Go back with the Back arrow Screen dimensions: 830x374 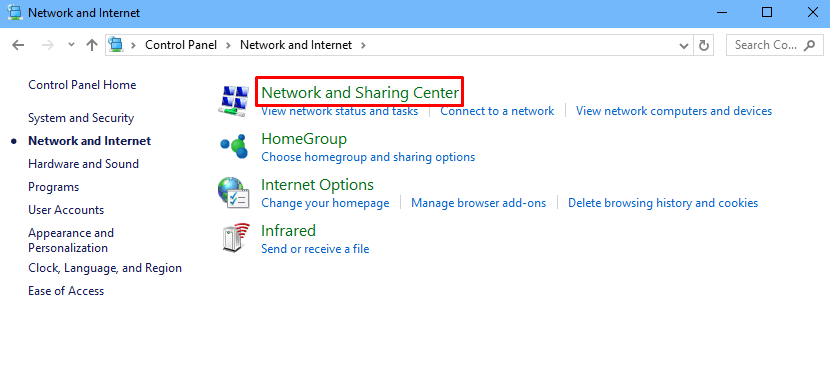[18, 45]
